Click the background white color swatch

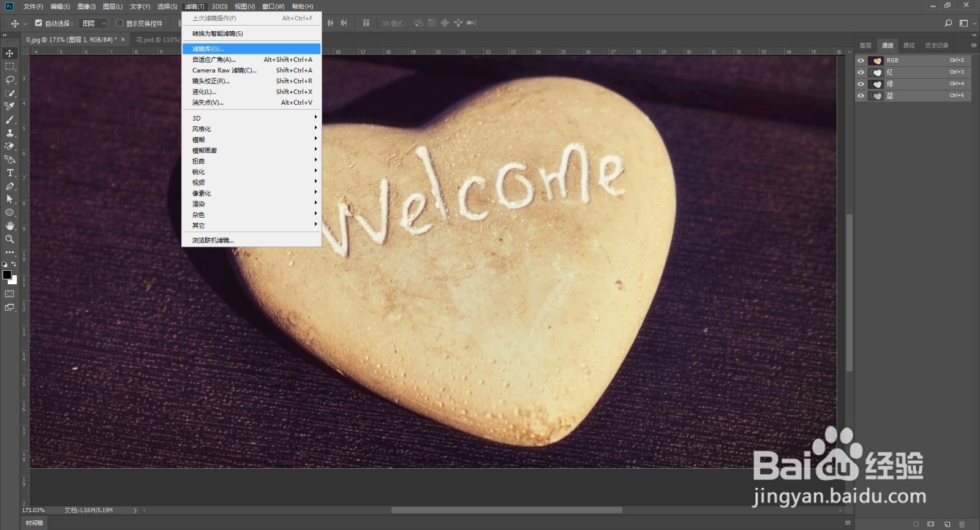tap(14, 281)
